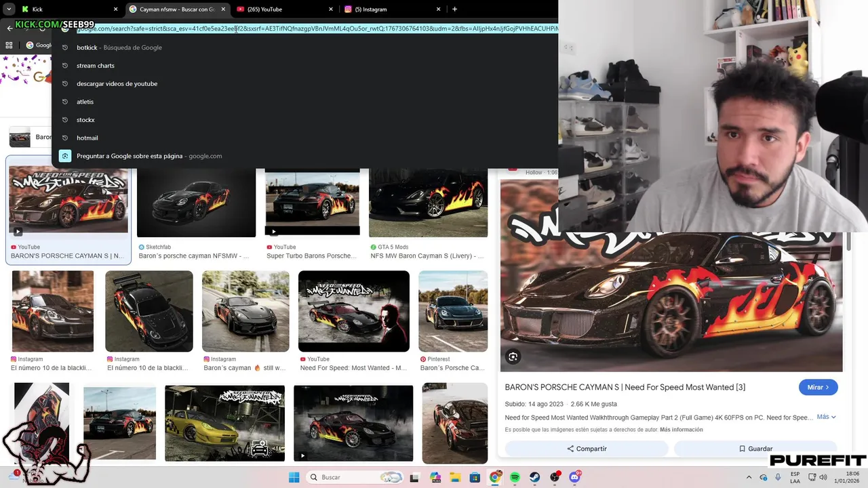Open the apps grid in bookmarks bar
This screenshot has height=488, width=868.
pyautogui.click(x=9, y=45)
